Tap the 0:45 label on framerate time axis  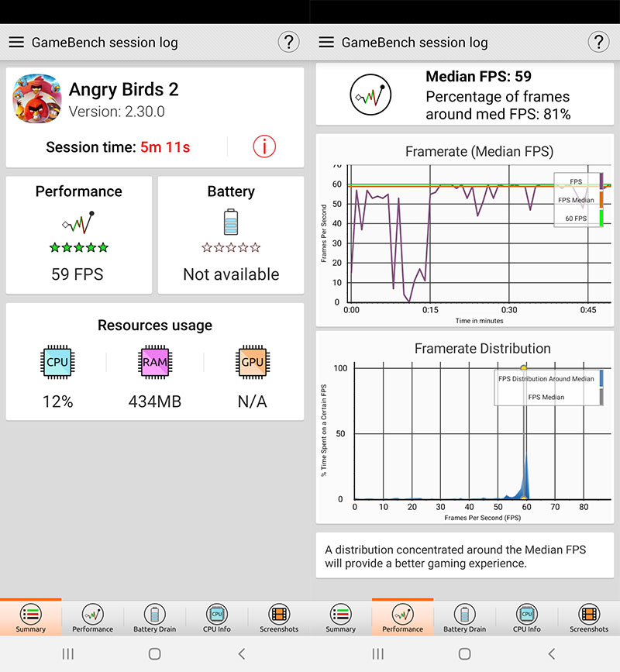[x=588, y=310]
